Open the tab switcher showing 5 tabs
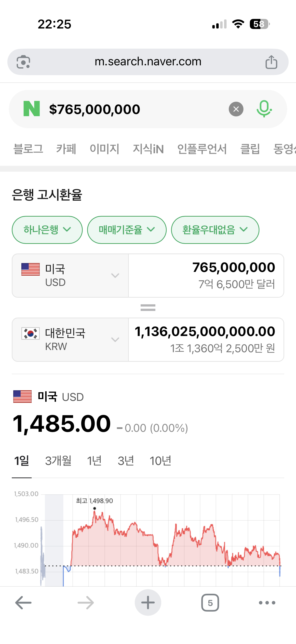This screenshot has height=644, width=296. (210, 603)
